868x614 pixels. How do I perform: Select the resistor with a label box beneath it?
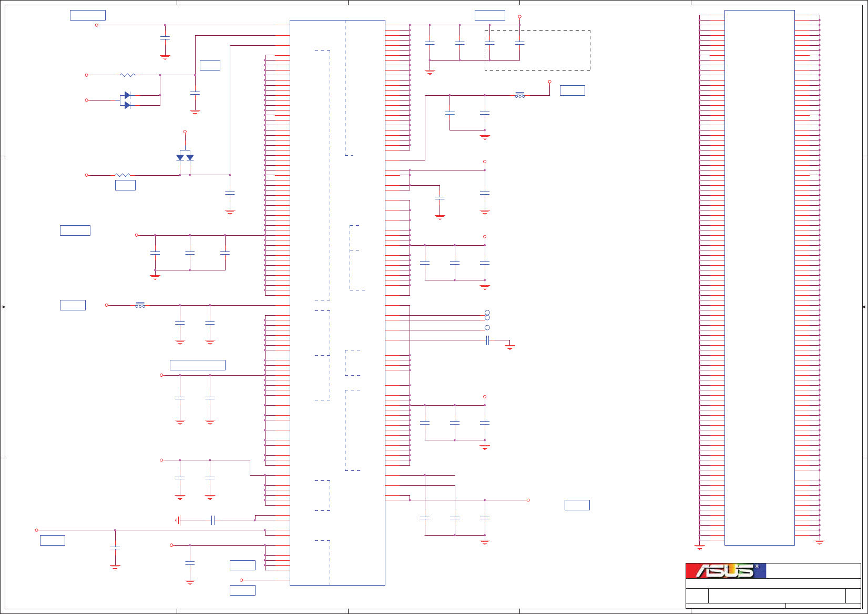click(122, 175)
